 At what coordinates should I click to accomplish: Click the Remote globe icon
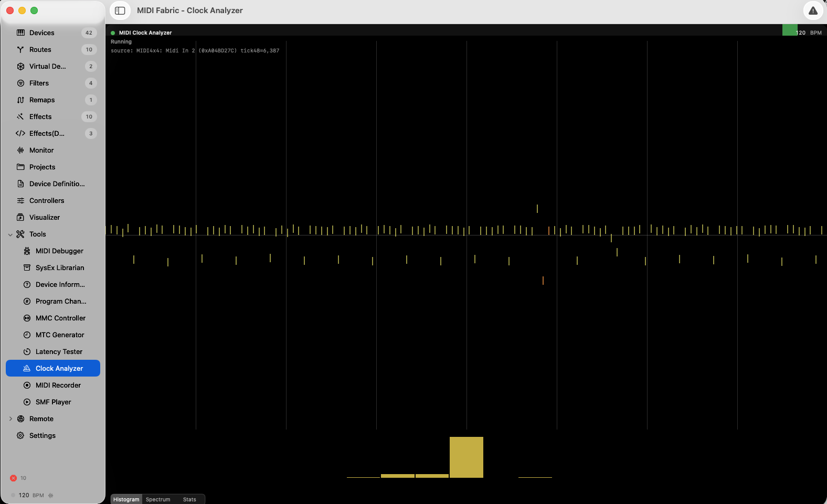tap(20, 419)
